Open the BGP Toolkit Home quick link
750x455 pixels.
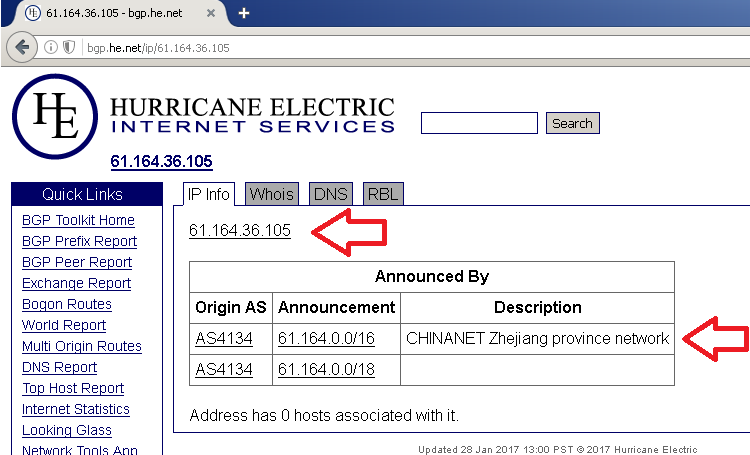click(x=78, y=220)
